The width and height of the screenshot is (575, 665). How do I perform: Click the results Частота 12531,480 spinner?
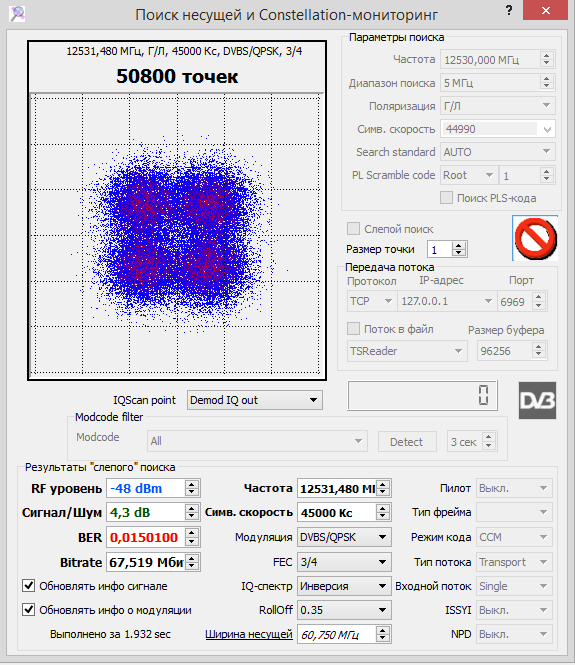(x=382, y=489)
